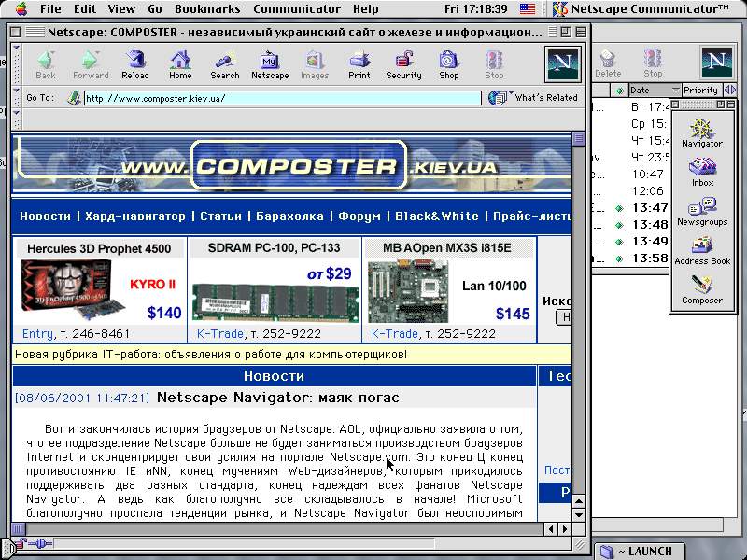Click Stop icon in mail window
This screenshot has height=560, width=747.
tap(653, 63)
